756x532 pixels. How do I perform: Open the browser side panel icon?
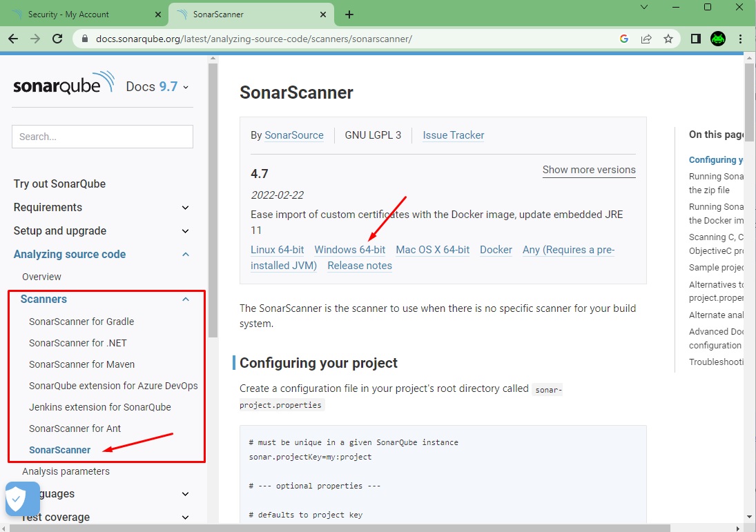click(695, 39)
